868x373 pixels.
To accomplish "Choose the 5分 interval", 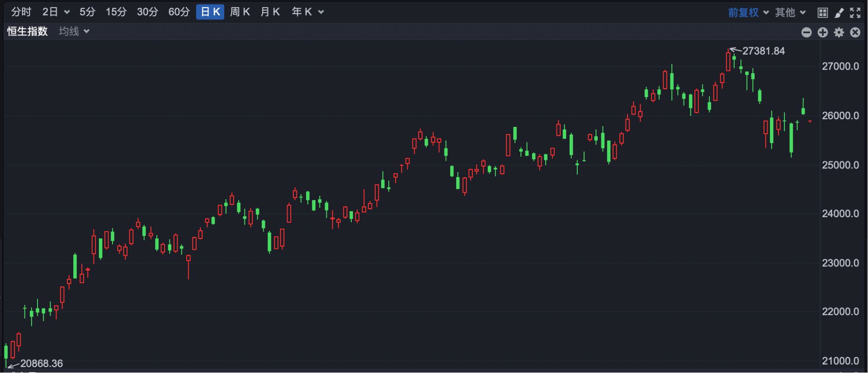I will 87,12.
